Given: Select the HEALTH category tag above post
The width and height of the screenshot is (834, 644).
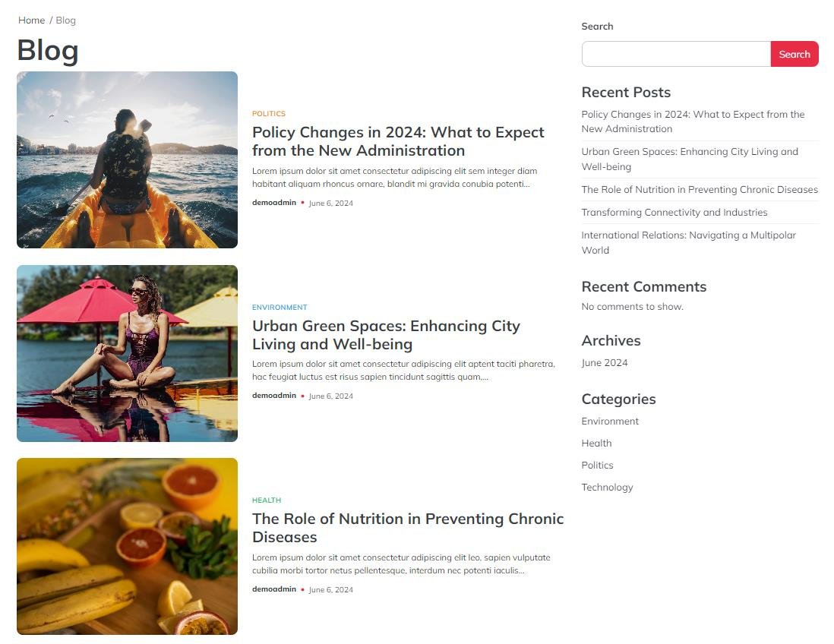Looking at the screenshot, I should coord(267,500).
